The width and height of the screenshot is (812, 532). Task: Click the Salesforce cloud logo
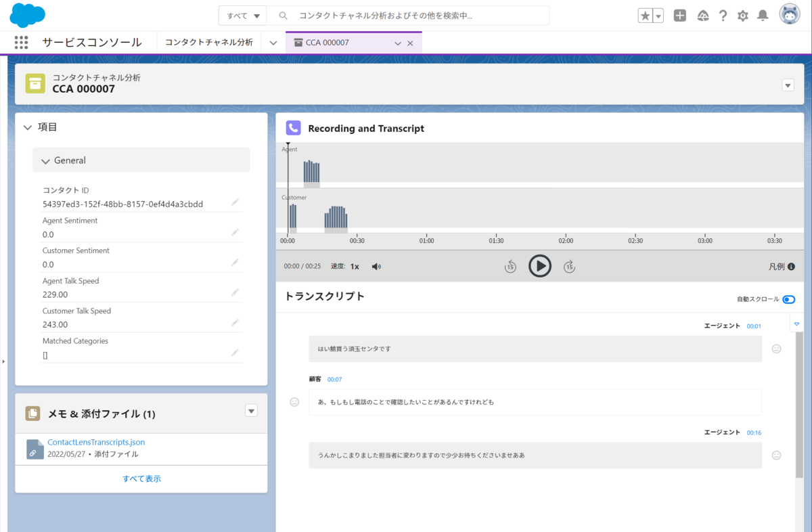click(x=28, y=15)
